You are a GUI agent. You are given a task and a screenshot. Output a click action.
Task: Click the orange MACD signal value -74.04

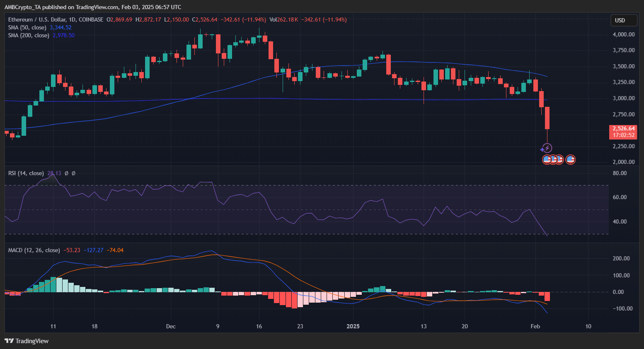click(115, 250)
